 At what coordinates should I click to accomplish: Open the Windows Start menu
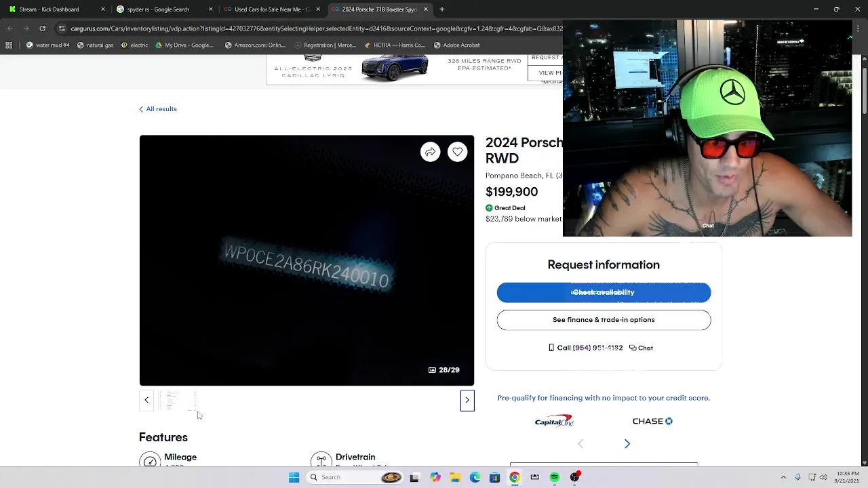click(294, 477)
